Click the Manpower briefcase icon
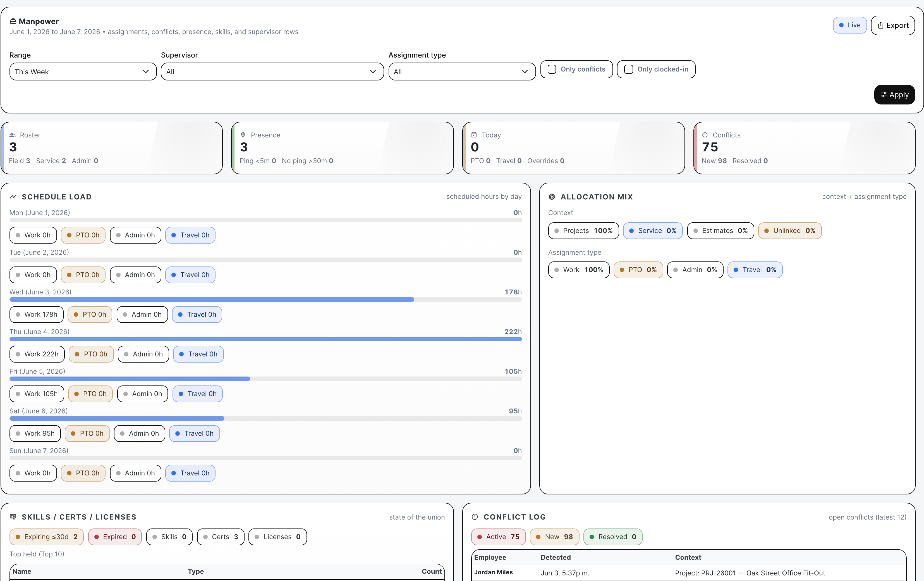 (13, 22)
